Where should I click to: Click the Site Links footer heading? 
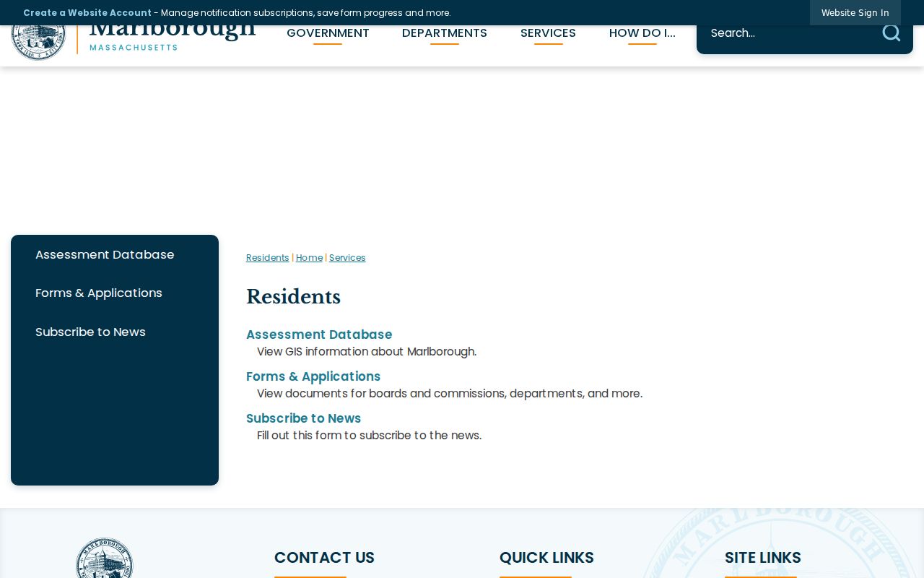click(x=763, y=558)
